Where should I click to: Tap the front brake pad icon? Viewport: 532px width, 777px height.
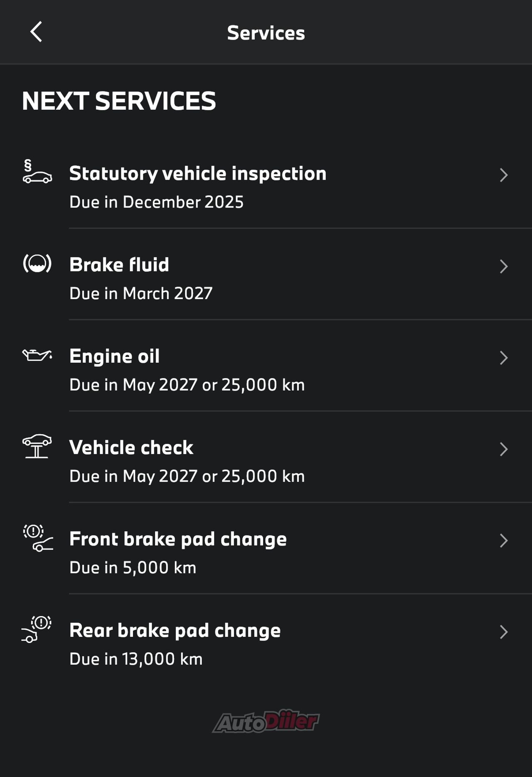click(38, 538)
